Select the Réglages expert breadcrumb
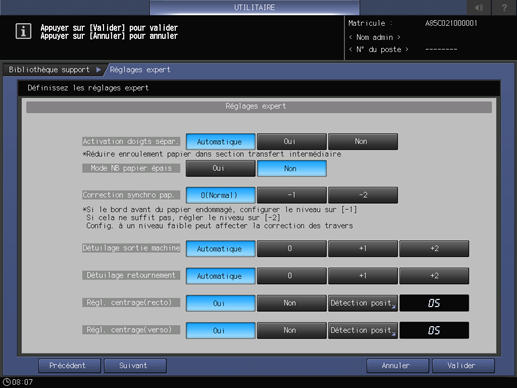Image resolution: width=517 pixels, height=388 pixels. [x=140, y=70]
